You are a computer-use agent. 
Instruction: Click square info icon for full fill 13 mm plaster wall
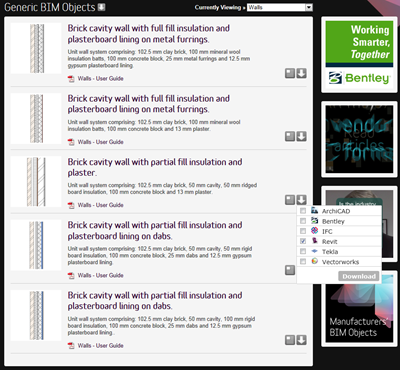coord(290,136)
